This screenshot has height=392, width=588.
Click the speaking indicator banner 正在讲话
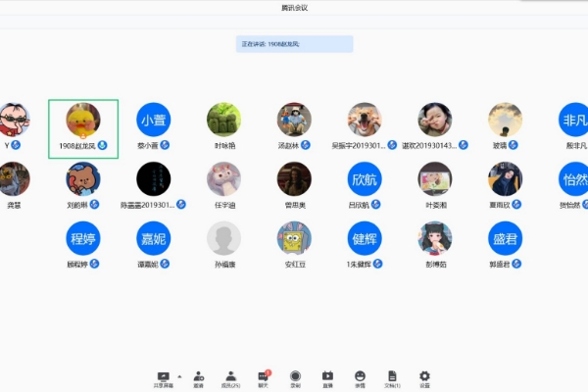(294, 44)
